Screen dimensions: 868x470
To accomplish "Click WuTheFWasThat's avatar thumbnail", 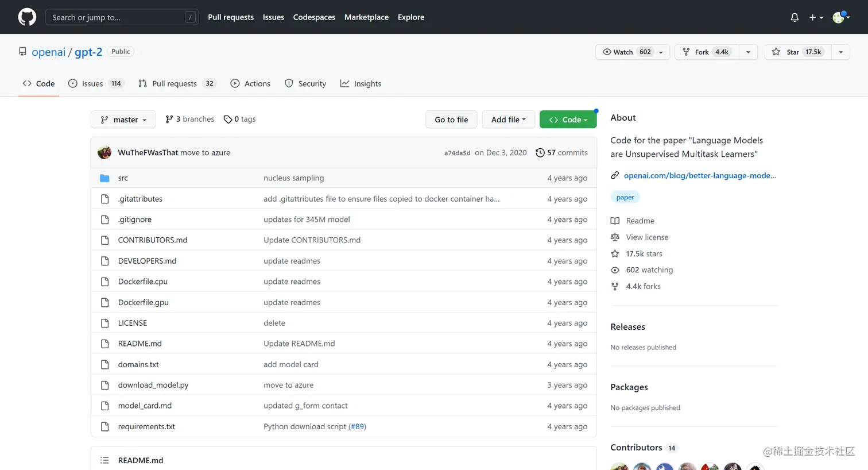I will coord(104,153).
